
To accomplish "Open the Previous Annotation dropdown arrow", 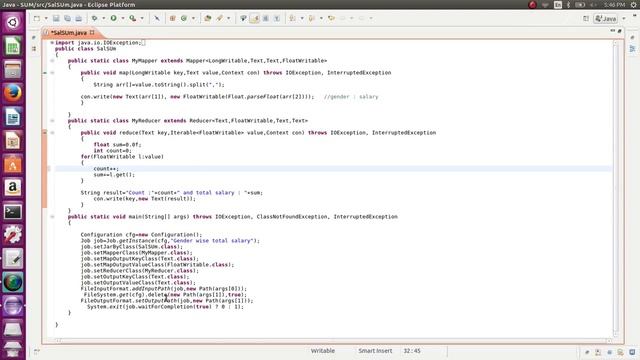I will click(x=321, y=18).
